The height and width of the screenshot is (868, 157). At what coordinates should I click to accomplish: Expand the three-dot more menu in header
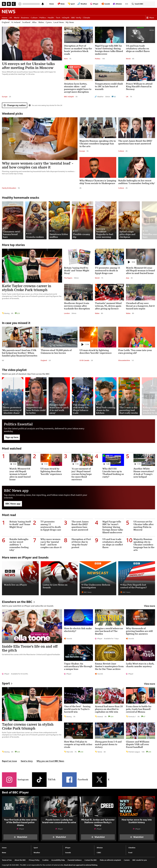[x=126, y=4]
